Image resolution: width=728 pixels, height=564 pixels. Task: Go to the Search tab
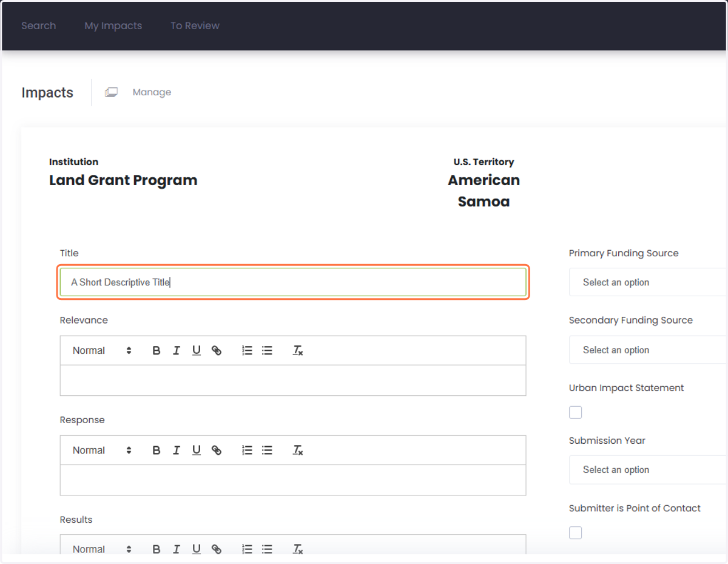click(x=38, y=25)
